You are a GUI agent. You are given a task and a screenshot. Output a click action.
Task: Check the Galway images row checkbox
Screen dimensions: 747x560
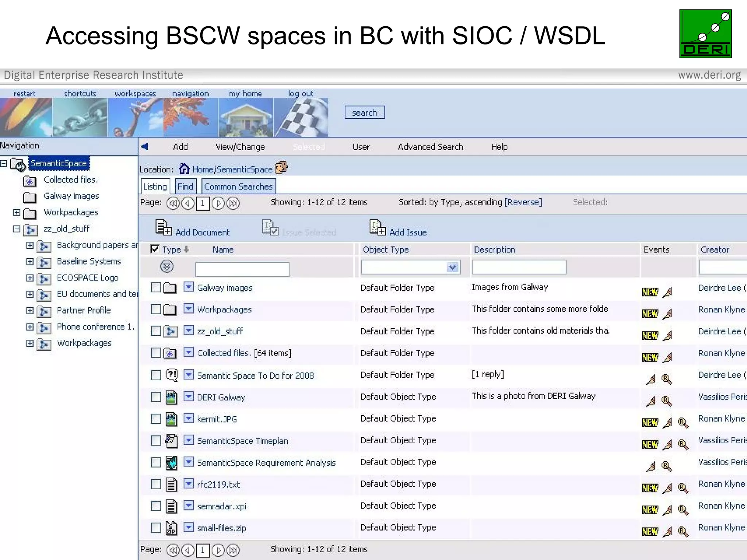(x=156, y=287)
